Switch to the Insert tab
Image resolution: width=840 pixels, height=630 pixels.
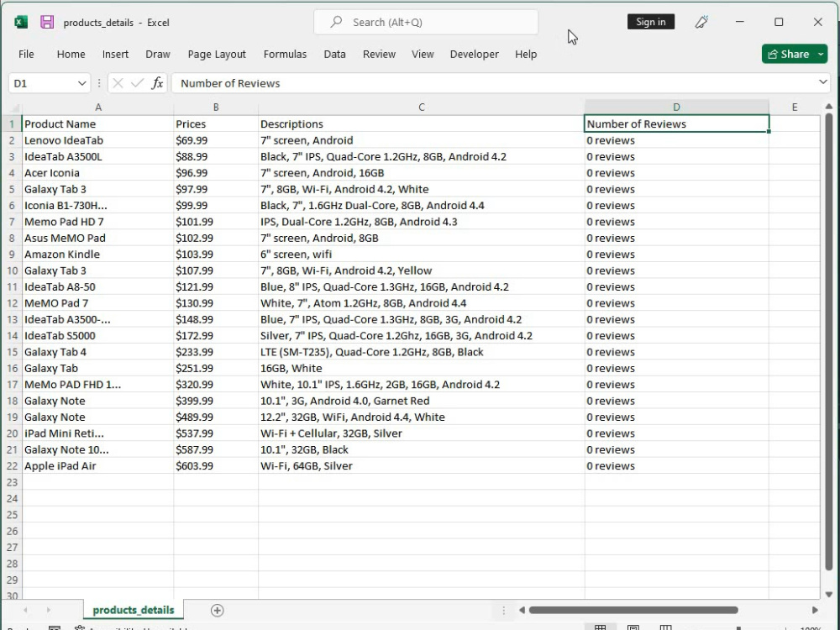[115, 54]
